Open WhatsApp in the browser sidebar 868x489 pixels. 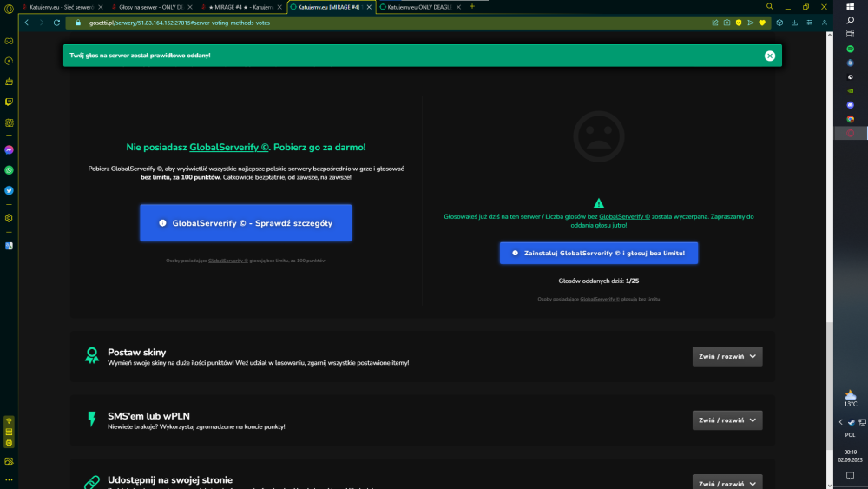[x=9, y=170]
